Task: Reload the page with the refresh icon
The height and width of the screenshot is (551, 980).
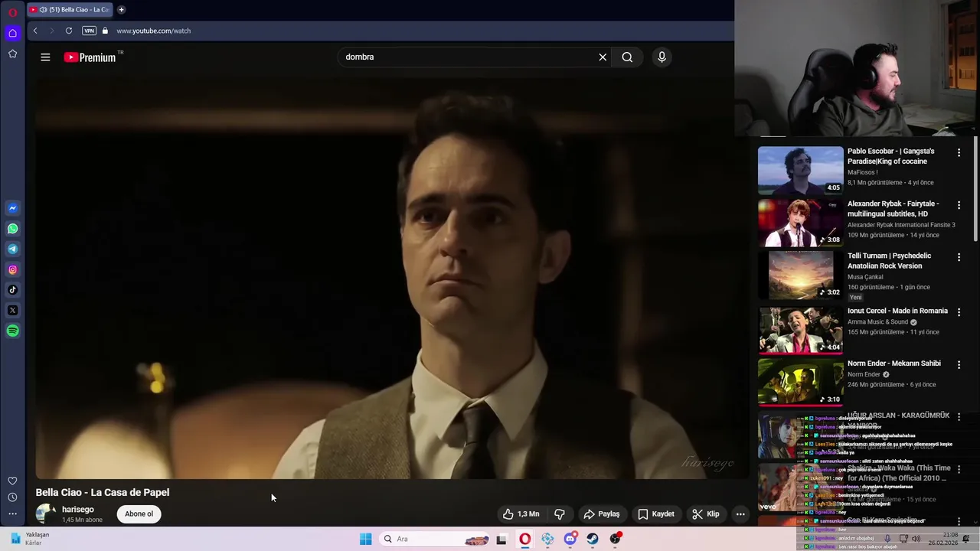Action: pos(69,31)
